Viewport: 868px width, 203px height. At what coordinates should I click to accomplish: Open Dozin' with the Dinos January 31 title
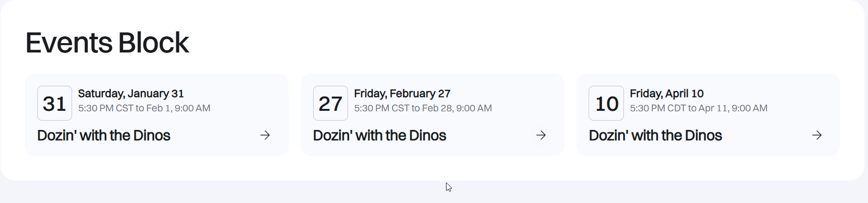tap(104, 135)
